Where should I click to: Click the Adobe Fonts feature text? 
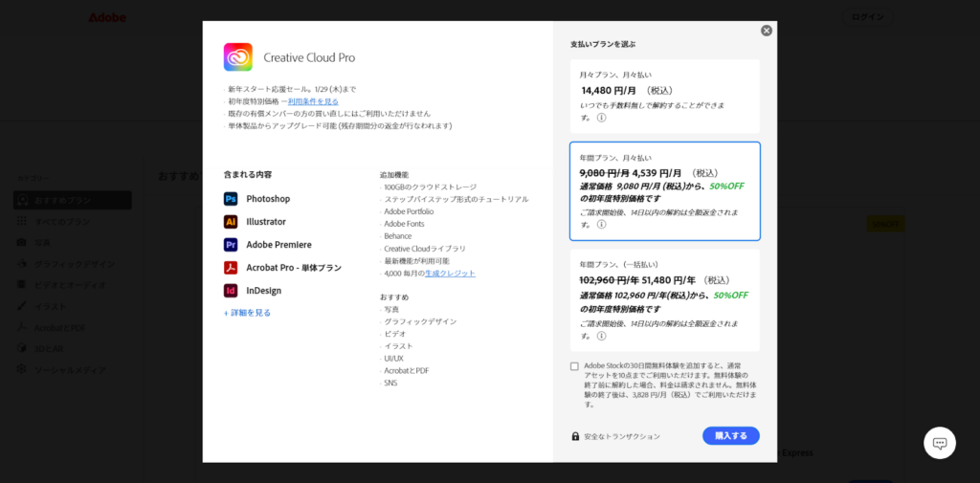404,224
